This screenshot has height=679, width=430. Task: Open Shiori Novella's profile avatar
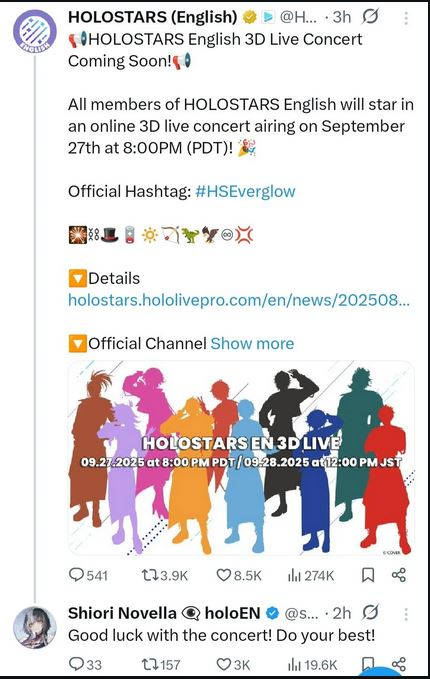pyautogui.click(x=35, y=627)
